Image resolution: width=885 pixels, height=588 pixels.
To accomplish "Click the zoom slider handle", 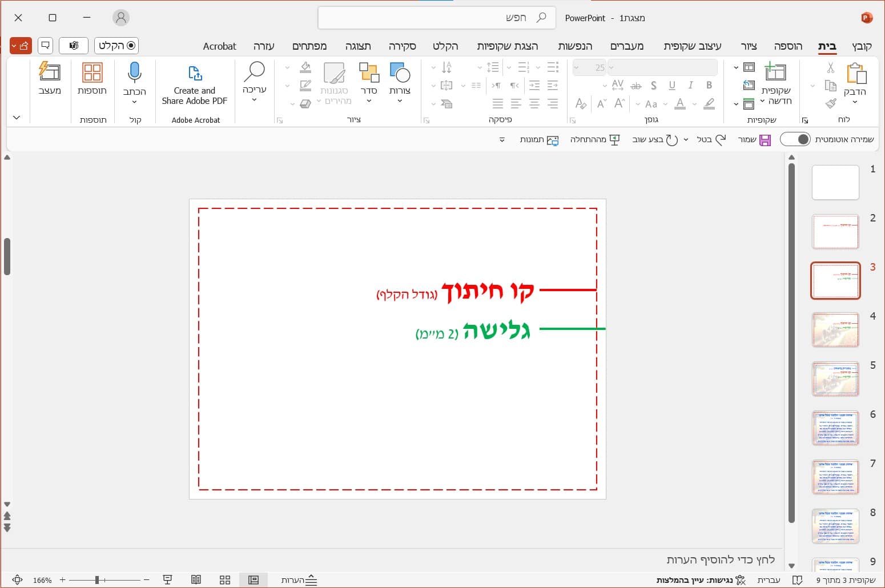I will point(97,580).
